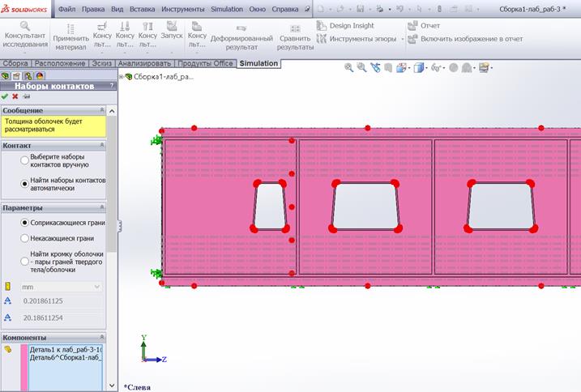Click the Zoom to Fit magnifier icon

[x=349, y=68]
